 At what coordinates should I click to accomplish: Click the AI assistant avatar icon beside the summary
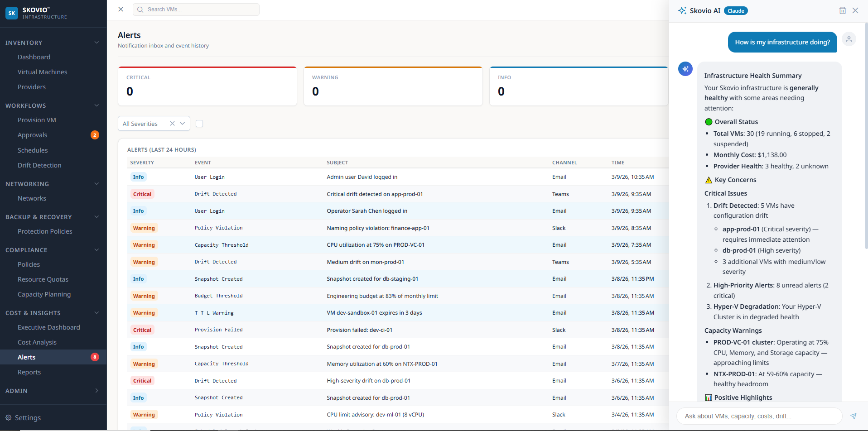coord(685,69)
